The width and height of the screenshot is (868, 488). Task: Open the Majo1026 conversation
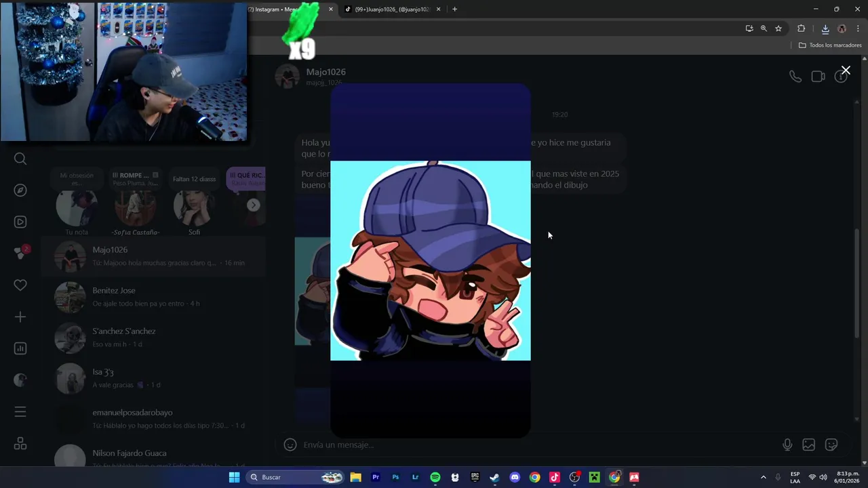point(153,256)
